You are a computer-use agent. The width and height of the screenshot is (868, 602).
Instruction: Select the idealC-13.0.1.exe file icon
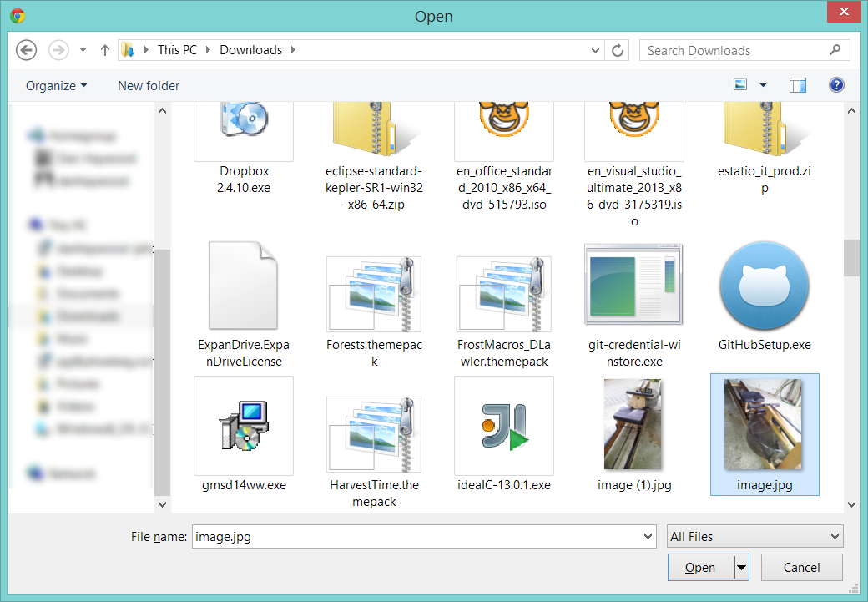503,425
